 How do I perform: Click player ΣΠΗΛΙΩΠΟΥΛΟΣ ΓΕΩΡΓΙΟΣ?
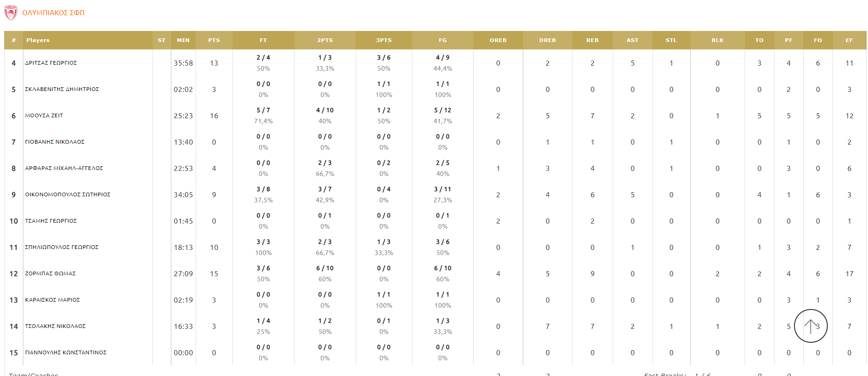point(62,247)
